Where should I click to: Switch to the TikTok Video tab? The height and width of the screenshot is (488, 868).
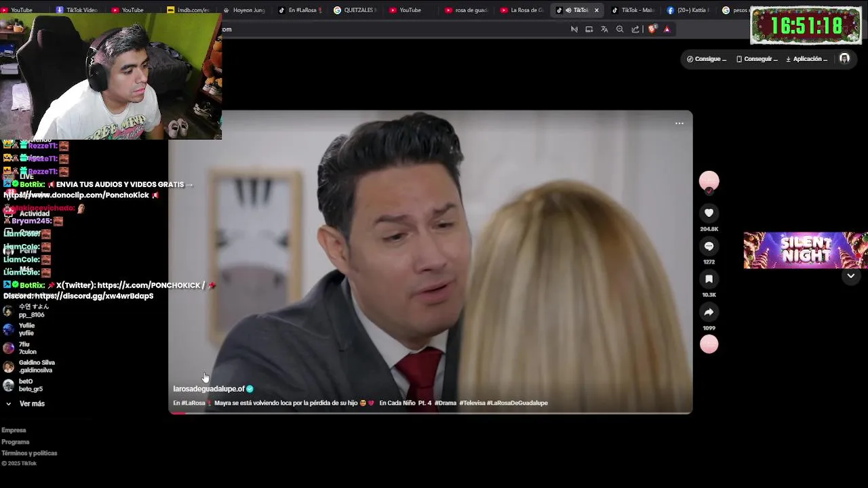click(x=77, y=10)
